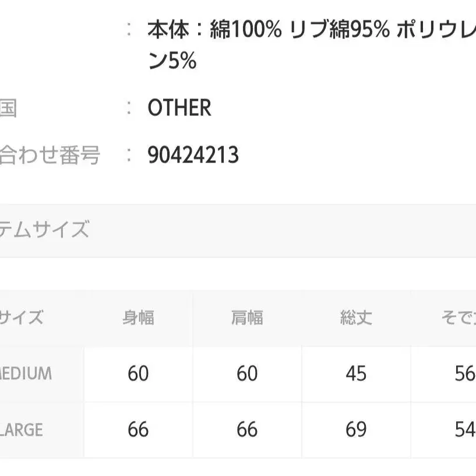The width and height of the screenshot is (476, 476).
Task: Click the inquiry number 90424213
Action: tap(193, 155)
